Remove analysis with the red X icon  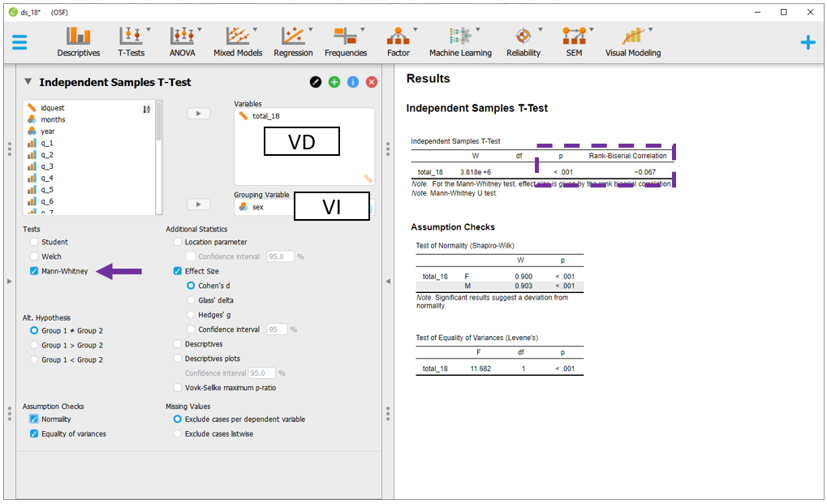(x=372, y=82)
